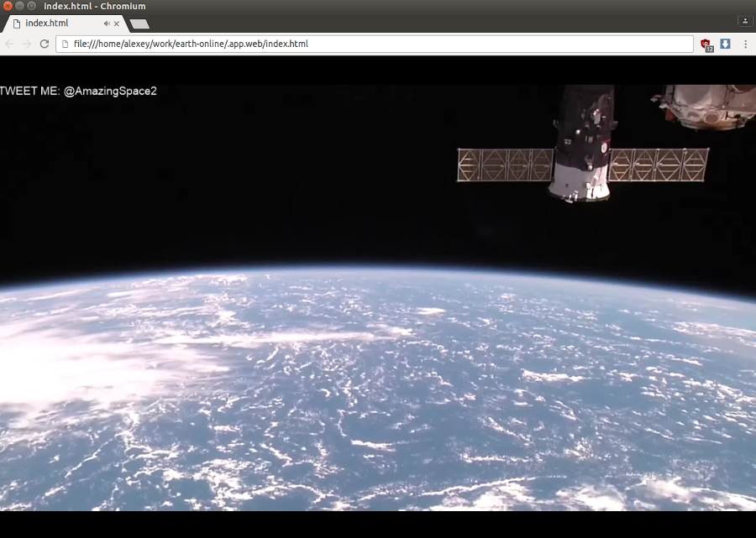
Task: Click the Earth live video stream
Action: click(378, 298)
